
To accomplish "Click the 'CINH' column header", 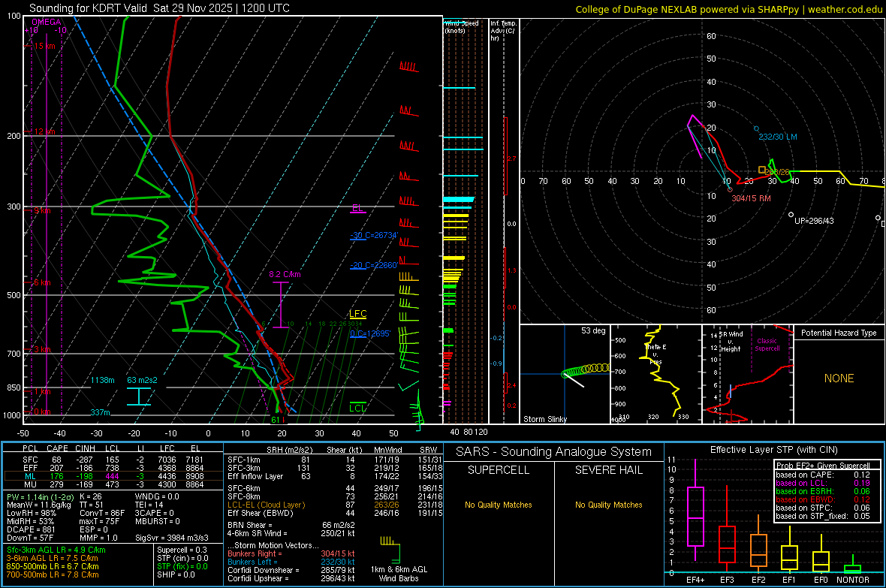I will tap(86, 448).
